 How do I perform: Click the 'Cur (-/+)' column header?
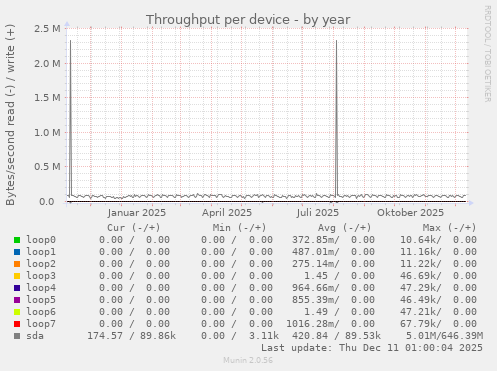pos(134,228)
